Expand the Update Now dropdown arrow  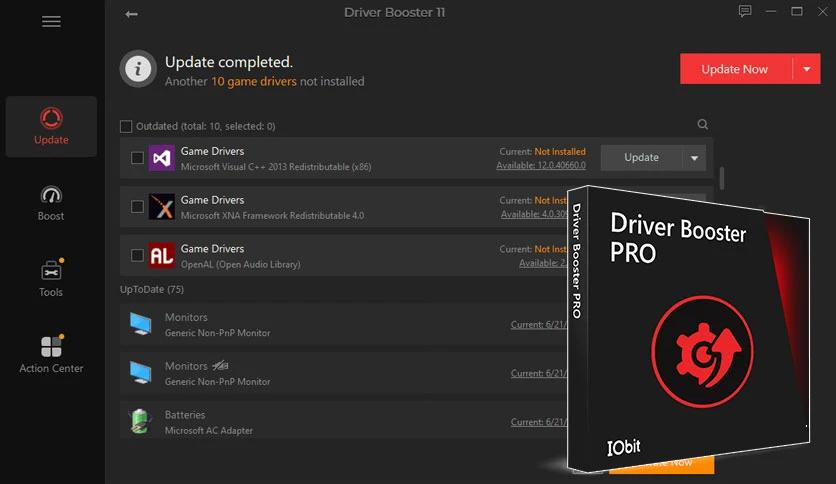[807, 69]
